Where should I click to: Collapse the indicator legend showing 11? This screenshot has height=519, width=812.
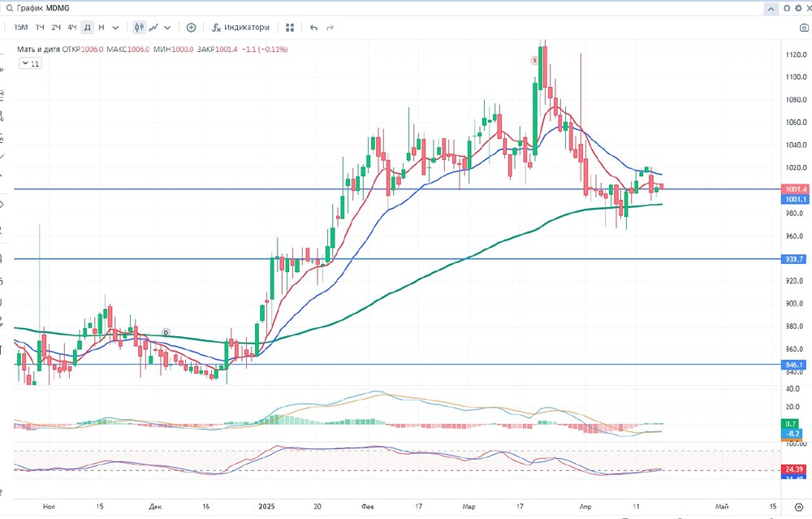pos(30,63)
